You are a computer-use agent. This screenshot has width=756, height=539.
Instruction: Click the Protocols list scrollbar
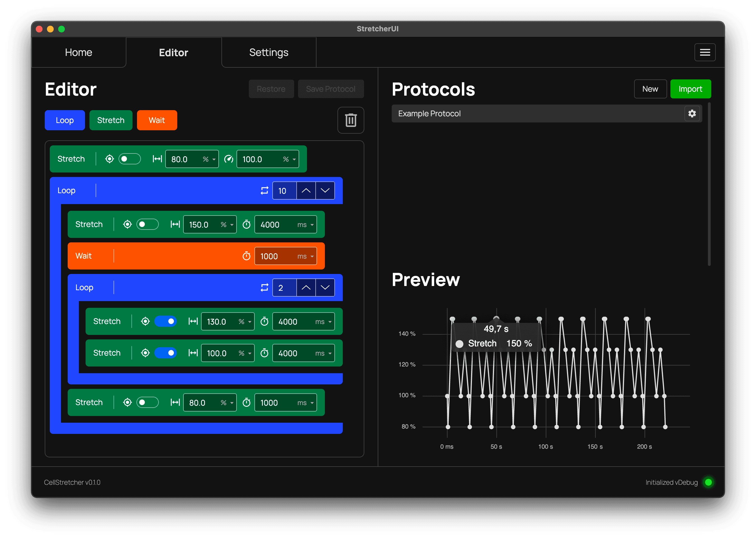pyautogui.click(x=709, y=184)
